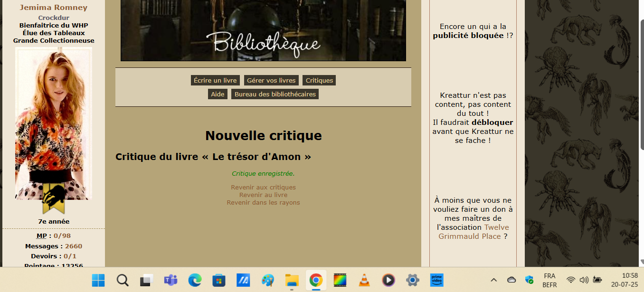Open battery status tray icon
This screenshot has width=644, height=292.
pyautogui.click(x=597, y=280)
